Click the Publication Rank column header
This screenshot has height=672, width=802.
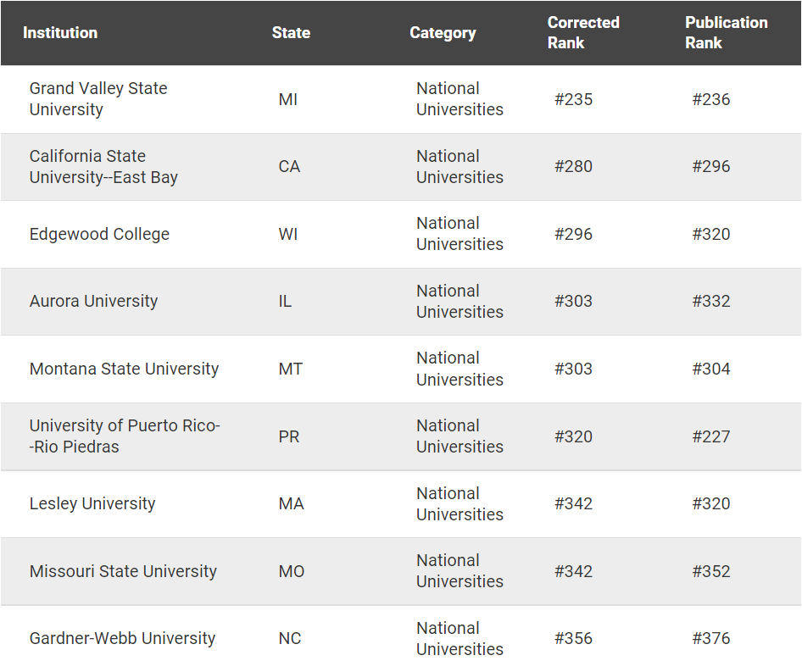726,33
